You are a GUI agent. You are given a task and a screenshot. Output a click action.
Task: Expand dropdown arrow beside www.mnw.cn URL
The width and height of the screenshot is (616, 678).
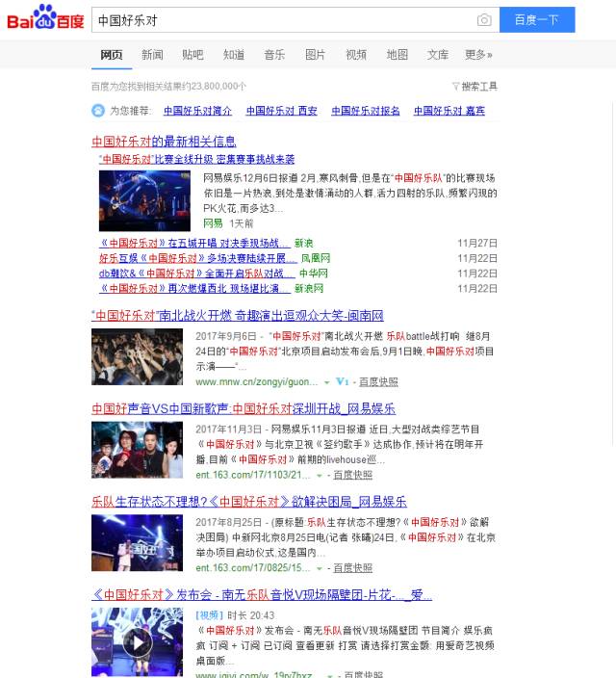click(327, 382)
